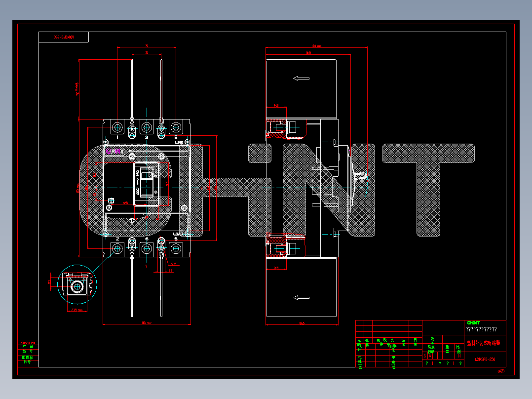Click the green CHNT logo in title block

coord(473,322)
